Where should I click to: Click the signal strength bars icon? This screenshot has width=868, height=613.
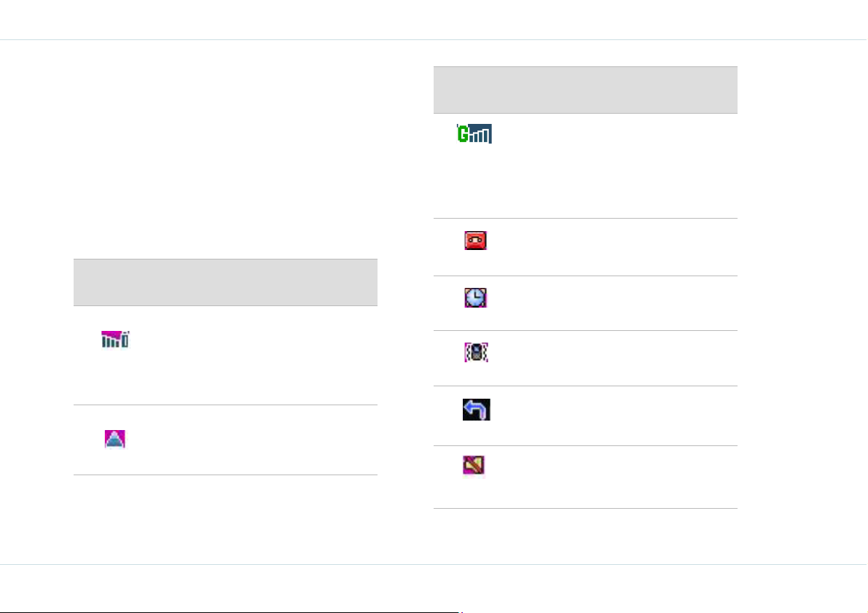coord(115,340)
